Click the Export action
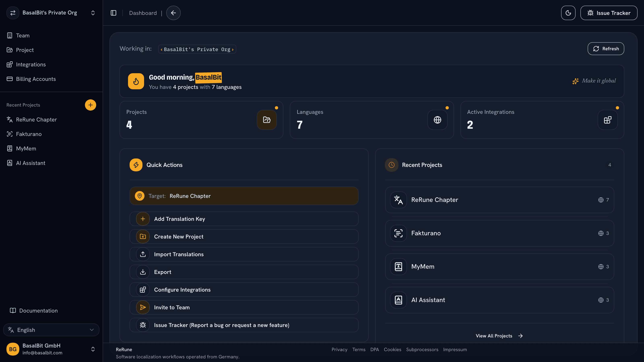The width and height of the screenshot is (644, 362). tap(244, 272)
